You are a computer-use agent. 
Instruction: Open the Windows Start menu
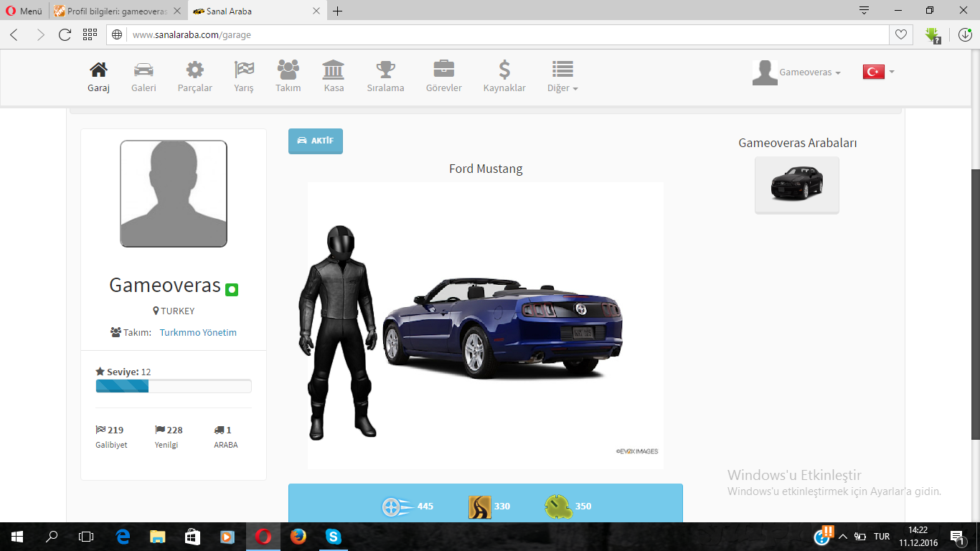click(x=17, y=537)
